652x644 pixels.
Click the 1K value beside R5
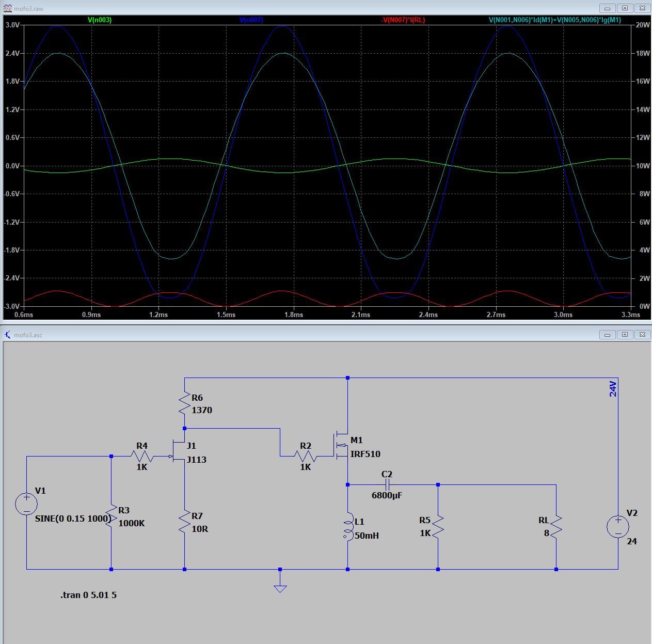425,533
